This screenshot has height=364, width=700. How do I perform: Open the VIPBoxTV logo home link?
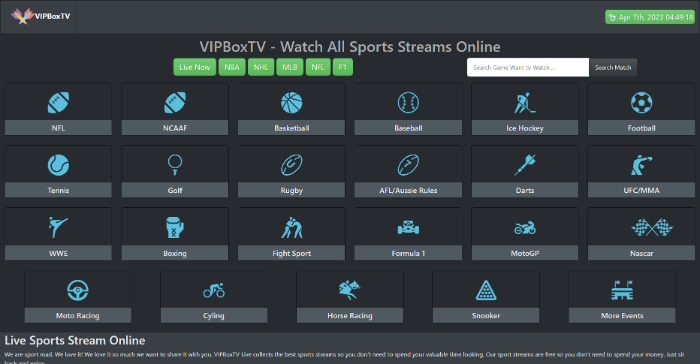(41, 16)
